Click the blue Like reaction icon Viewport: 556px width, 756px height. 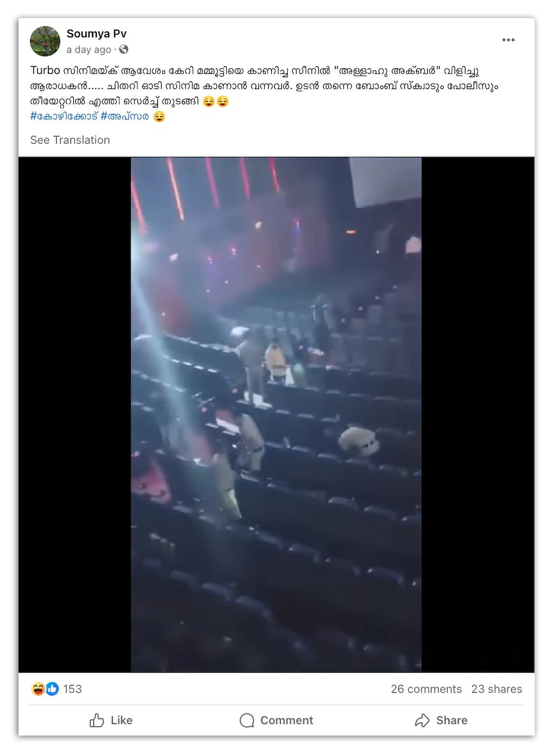(x=52, y=689)
